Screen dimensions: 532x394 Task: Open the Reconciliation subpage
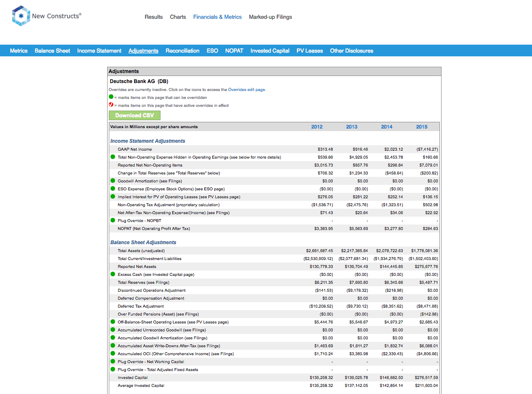183,51
